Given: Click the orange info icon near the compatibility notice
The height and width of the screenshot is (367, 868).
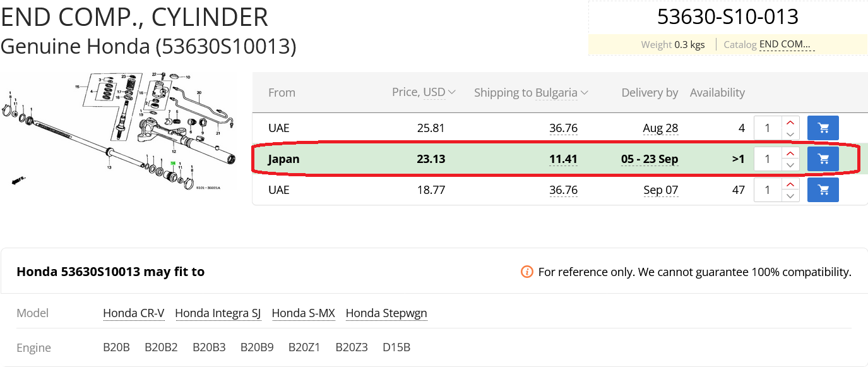Looking at the screenshot, I should 526,272.
